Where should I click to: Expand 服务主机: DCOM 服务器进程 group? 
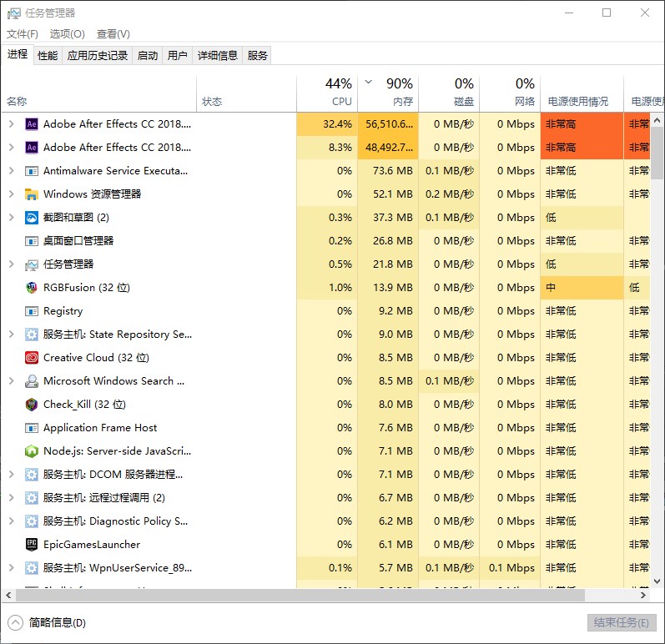(12, 474)
